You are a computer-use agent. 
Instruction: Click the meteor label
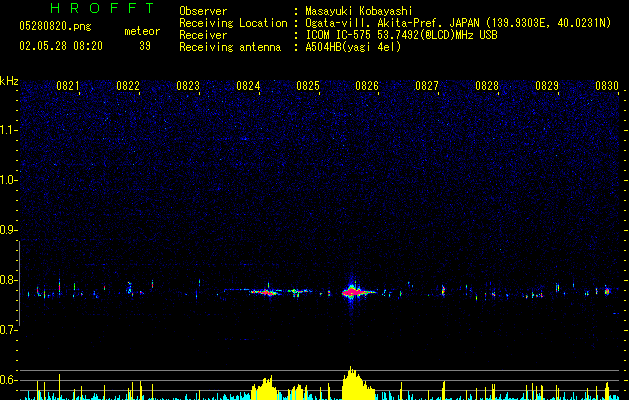(142, 31)
